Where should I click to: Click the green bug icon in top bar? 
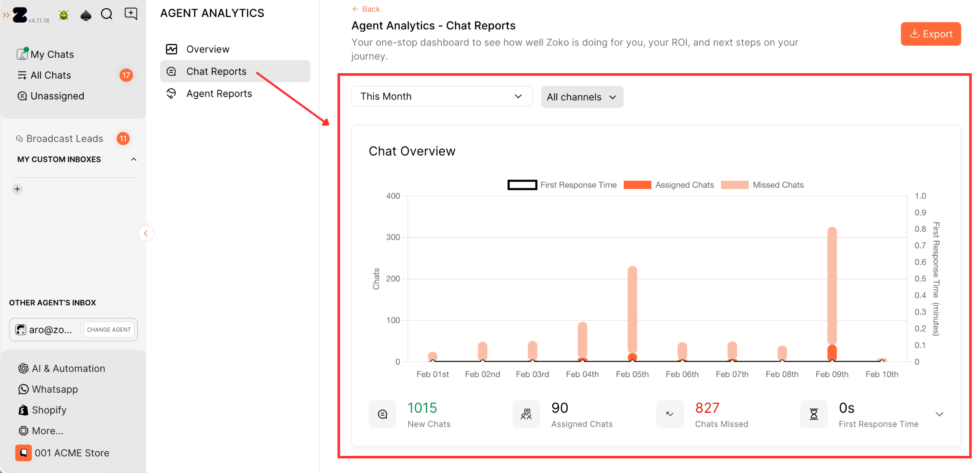click(x=64, y=15)
